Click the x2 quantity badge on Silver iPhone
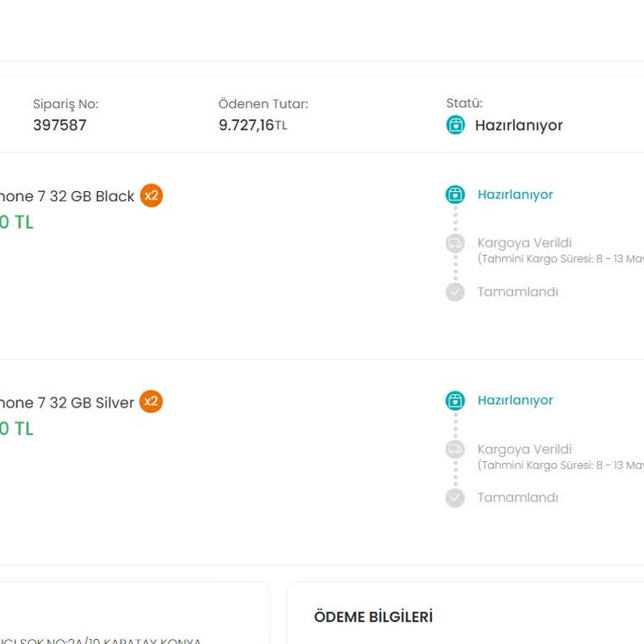This screenshot has height=644, width=644. click(151, 402)
